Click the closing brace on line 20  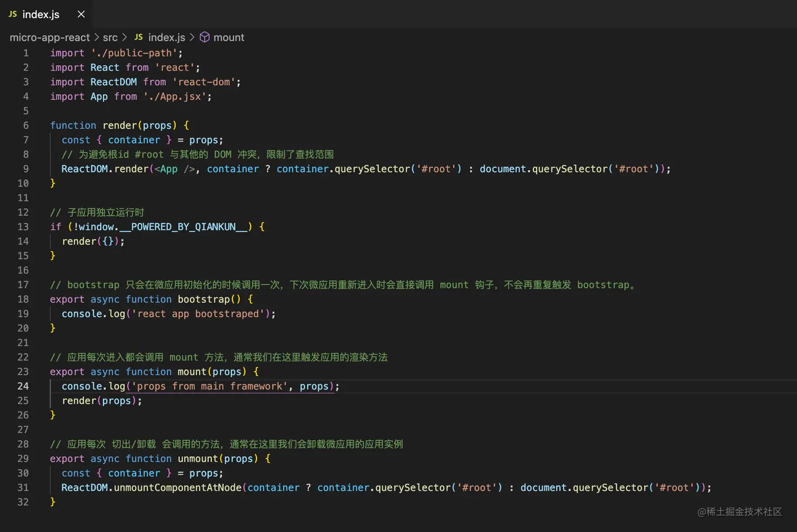(x=53, y=328)
